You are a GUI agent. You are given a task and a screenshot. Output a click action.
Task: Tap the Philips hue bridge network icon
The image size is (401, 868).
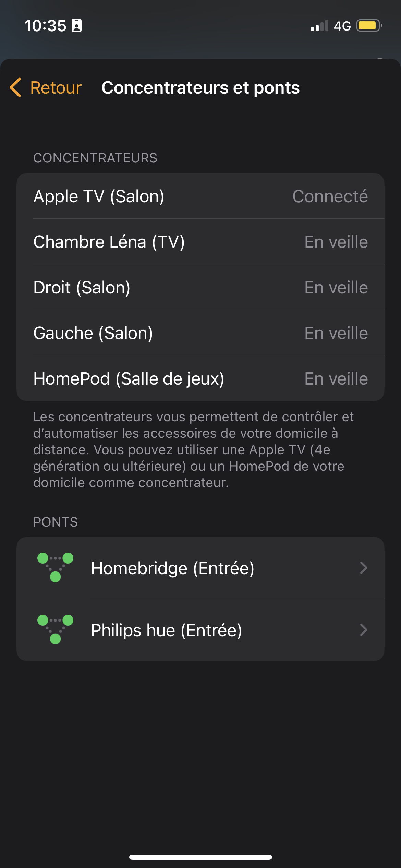tap(55, 629)
